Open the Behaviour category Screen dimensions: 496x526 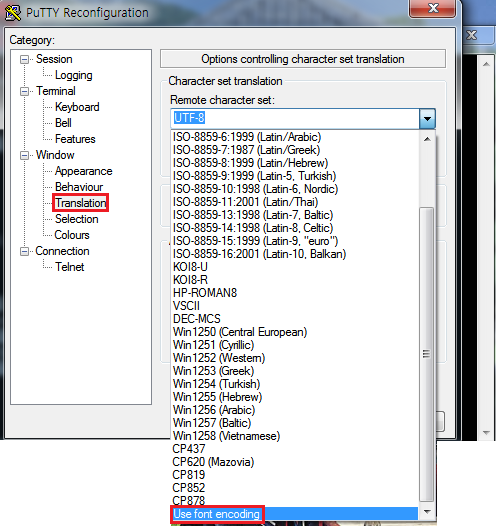[79, 187]
